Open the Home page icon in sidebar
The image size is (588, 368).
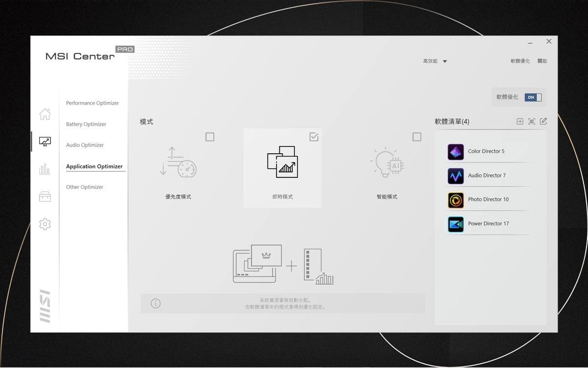point(45,114)
